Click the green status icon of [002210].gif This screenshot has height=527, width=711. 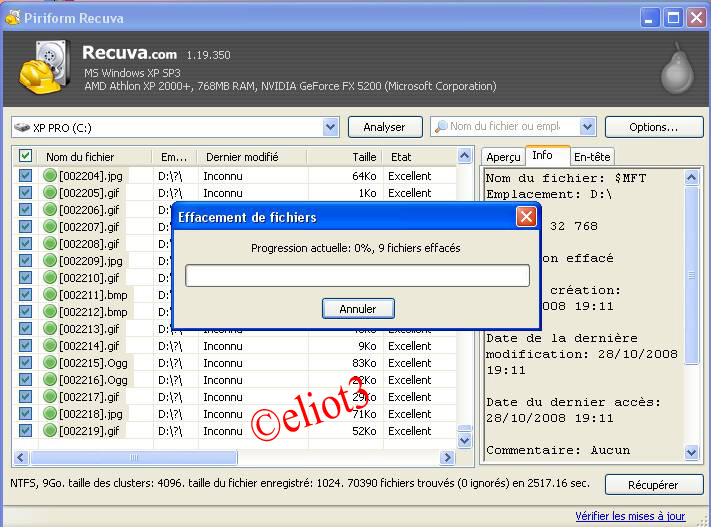point(49,278)
